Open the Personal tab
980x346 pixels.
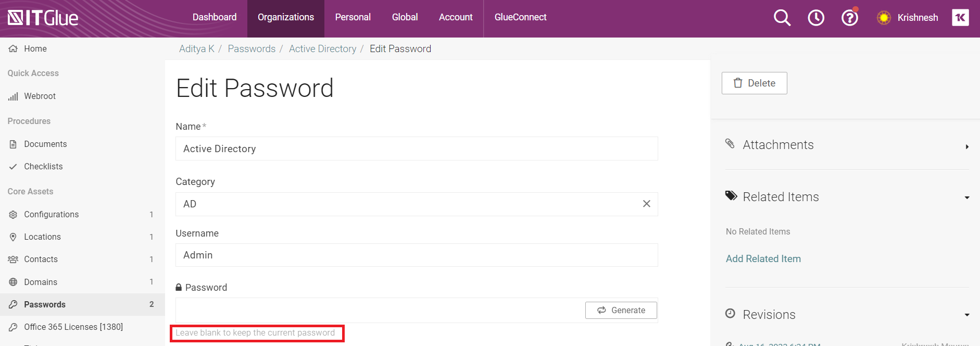point(353,17)
